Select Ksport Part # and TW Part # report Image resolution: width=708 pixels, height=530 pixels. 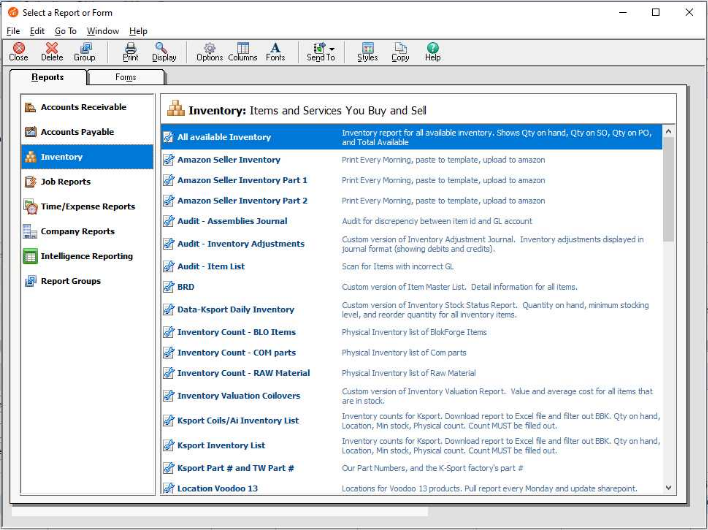[x=412, y=468]
